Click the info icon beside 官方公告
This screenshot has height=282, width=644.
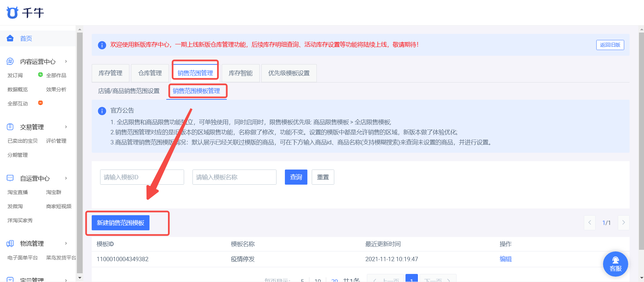point(102,111)
